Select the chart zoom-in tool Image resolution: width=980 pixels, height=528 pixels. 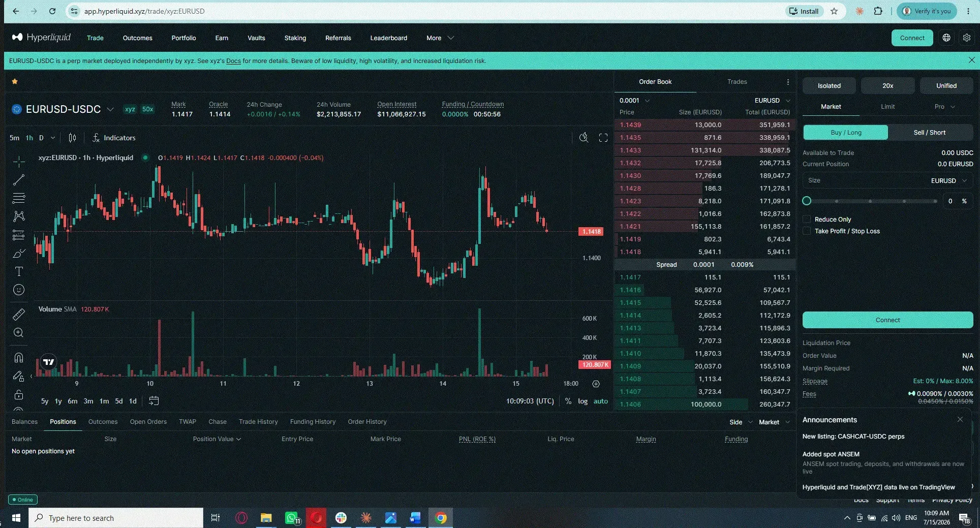point(19,333)
